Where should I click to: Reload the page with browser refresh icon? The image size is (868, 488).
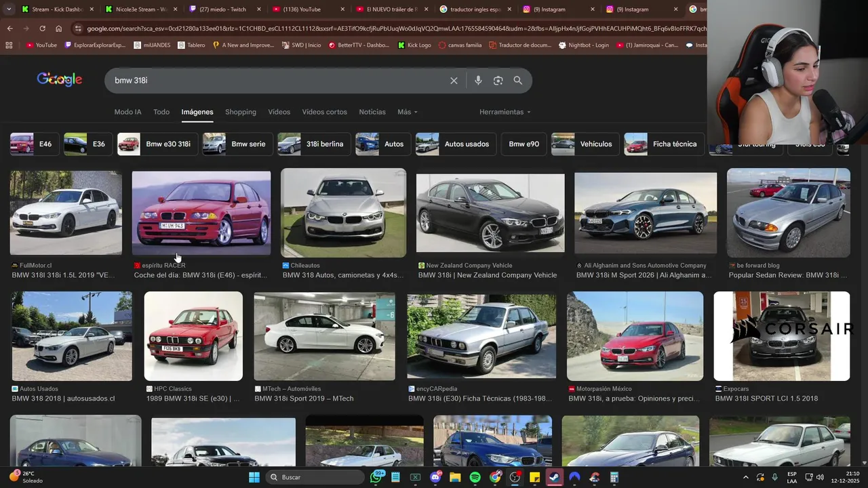tap(42, 28)
